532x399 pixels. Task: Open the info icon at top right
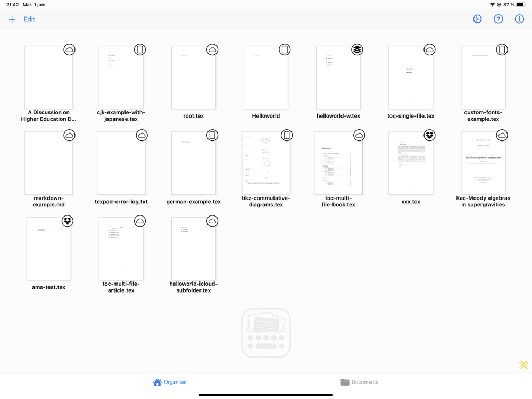pos(519,19)
